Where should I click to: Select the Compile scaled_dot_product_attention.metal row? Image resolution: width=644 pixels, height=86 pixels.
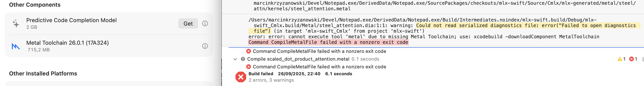pyautogui.click(x=298, y=59)
